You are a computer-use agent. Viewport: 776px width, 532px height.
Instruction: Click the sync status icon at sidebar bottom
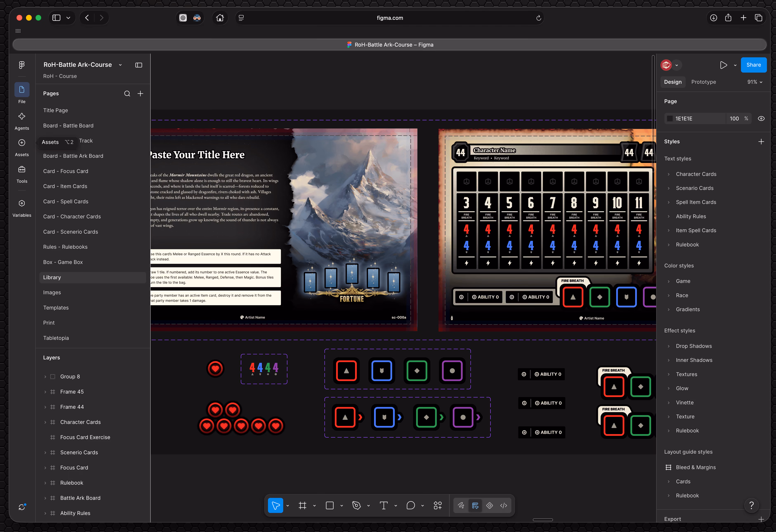tap(22, 507)
